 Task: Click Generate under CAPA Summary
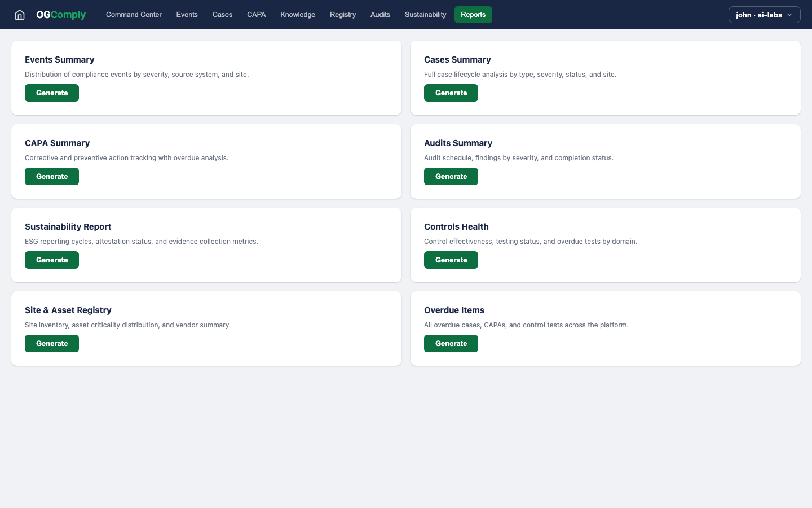pyautogui.click(x=52, y=177)
